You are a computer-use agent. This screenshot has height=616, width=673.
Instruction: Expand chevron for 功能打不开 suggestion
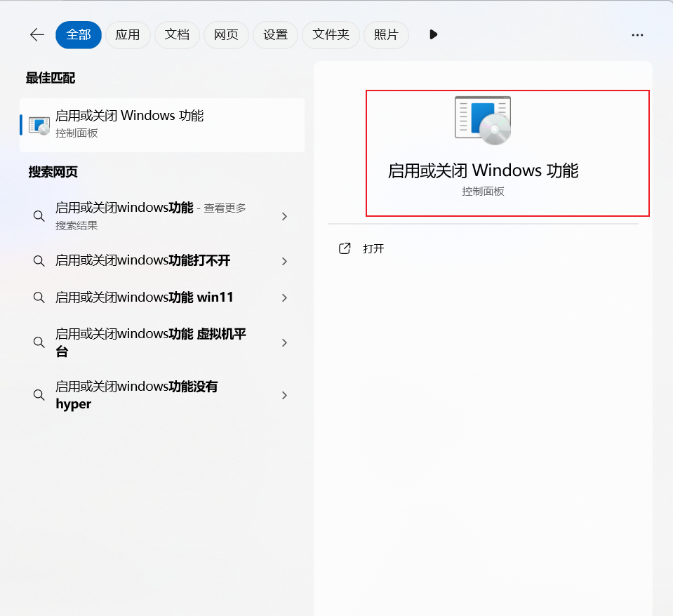tap(284, 261)
